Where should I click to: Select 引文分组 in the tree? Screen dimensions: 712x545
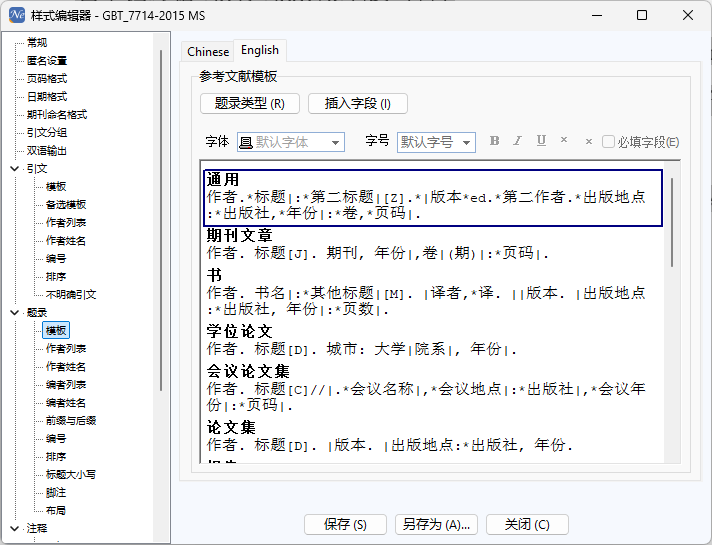pos(47,133)
